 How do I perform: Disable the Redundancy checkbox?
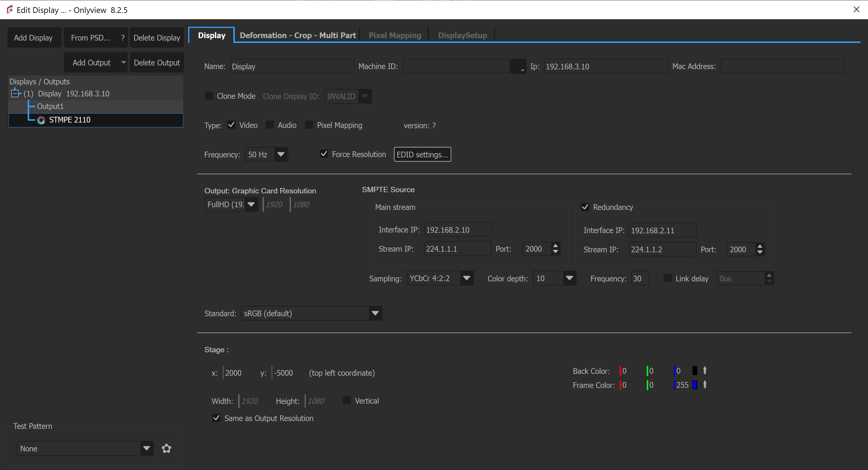[585, 207]
